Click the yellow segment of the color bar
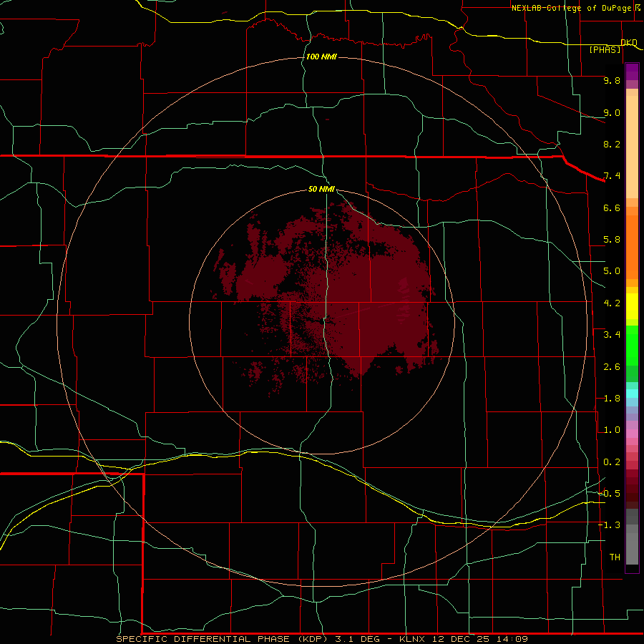 (x=632, y=306)
